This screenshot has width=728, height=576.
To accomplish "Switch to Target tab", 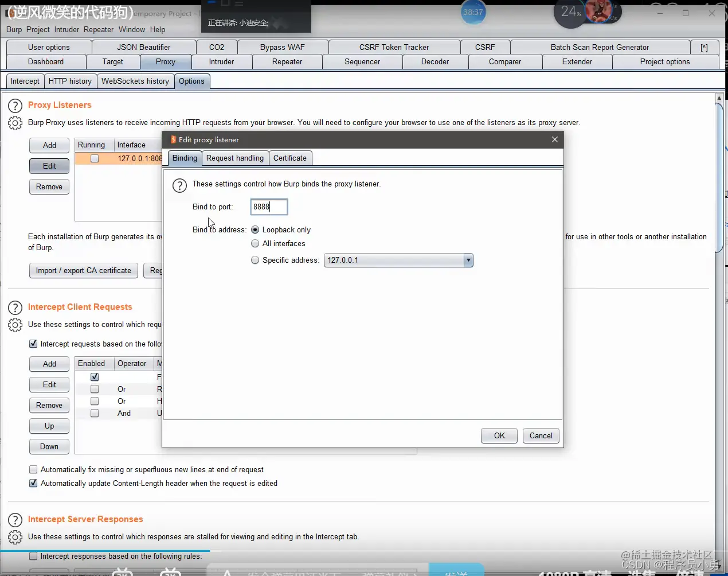I will click(x=113, y=61).
